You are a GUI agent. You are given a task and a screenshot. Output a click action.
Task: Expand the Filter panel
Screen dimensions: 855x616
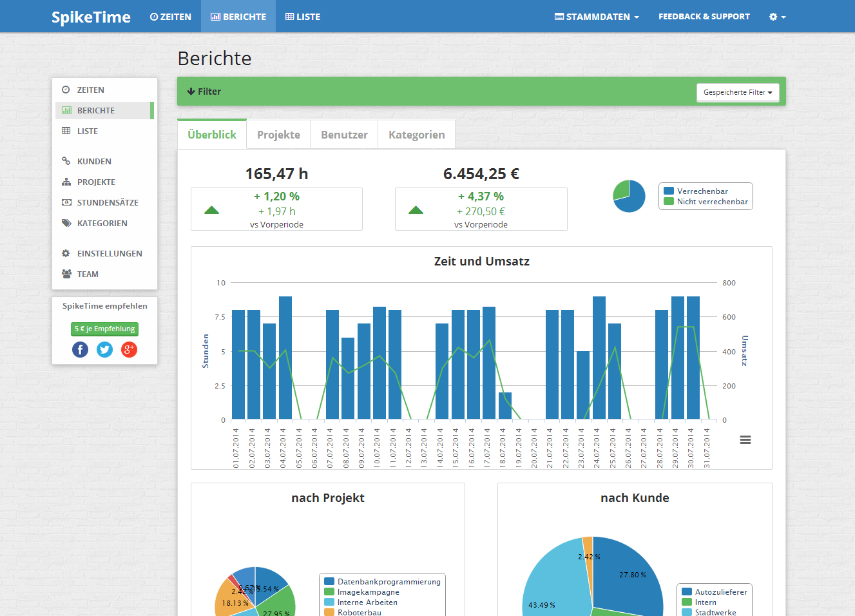(204, 91)
